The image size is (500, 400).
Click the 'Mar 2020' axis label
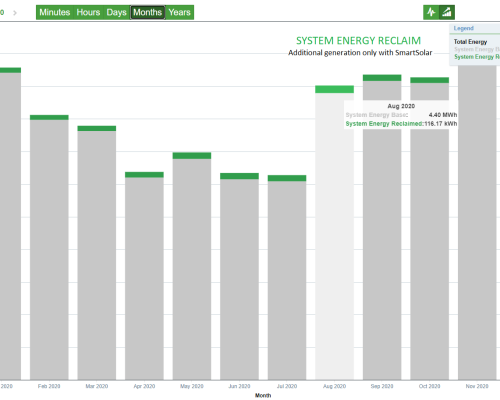pos(97,386)
